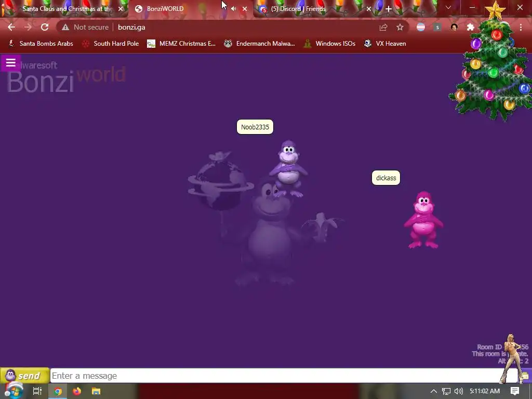Viewport: 532px width, 399px height.
Task: Open the Windows ISOs bookmark
Action: [329, 44]
